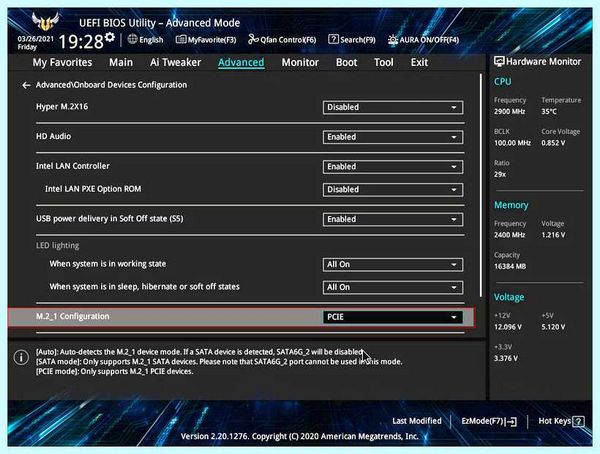Click the TUF logo icon
The image size is (600, 454).
[45, 21]
